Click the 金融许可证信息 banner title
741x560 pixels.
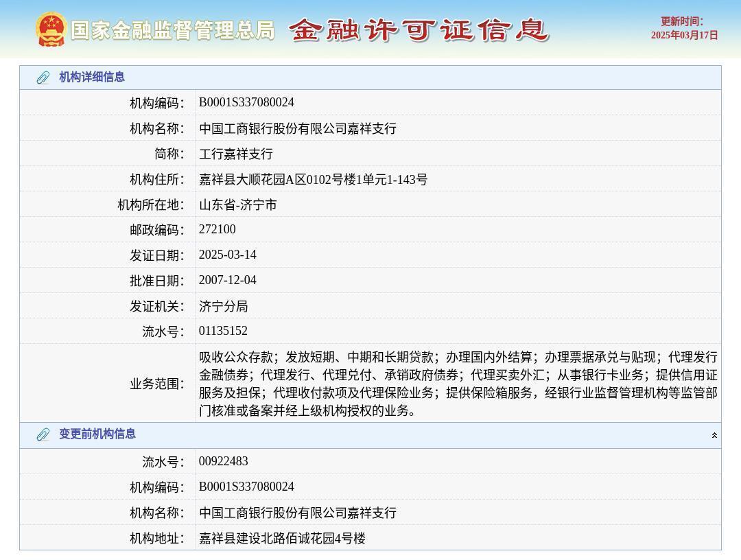419,30
